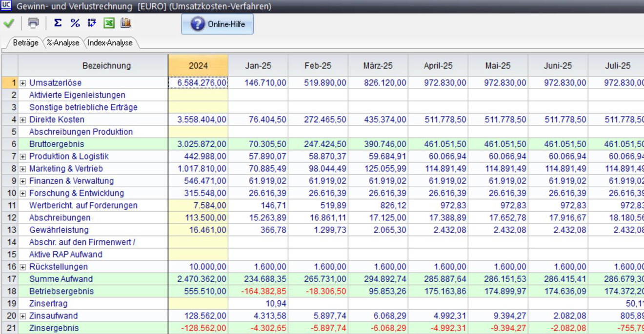
Task: Click the printer icon in toolbar
Action: coord(33,23)
